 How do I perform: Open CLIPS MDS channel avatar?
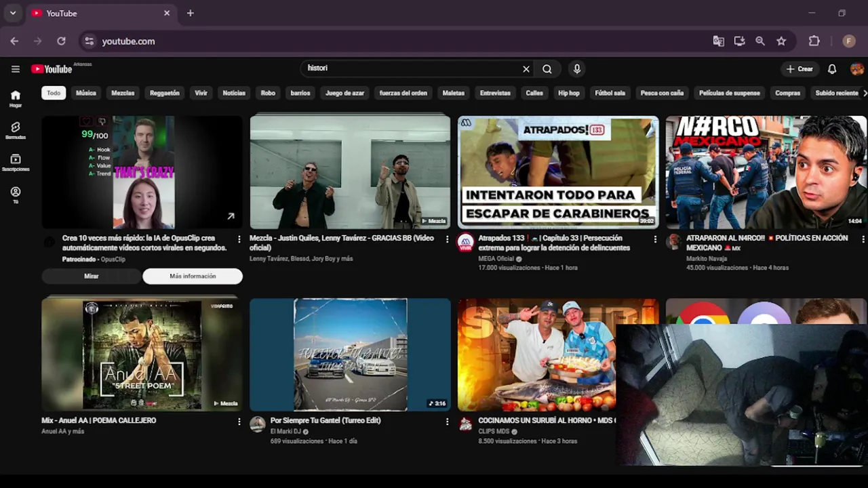(x=466, y=425)
